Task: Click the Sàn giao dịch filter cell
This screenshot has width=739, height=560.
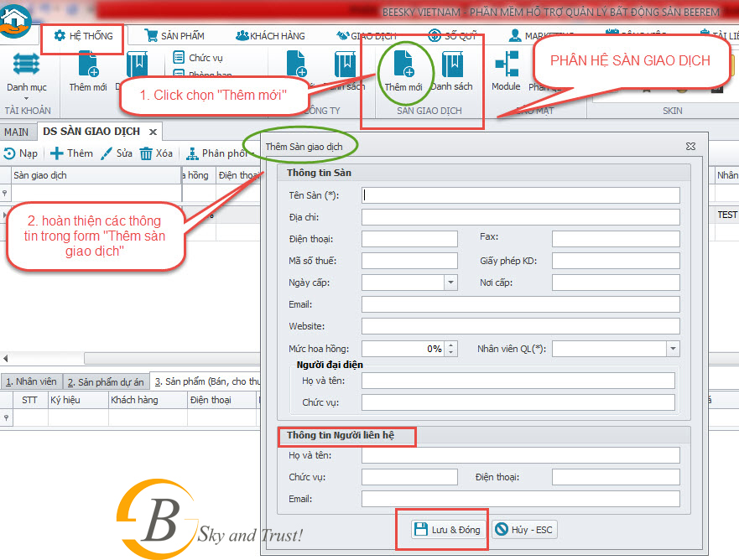Action: point(96,193)
